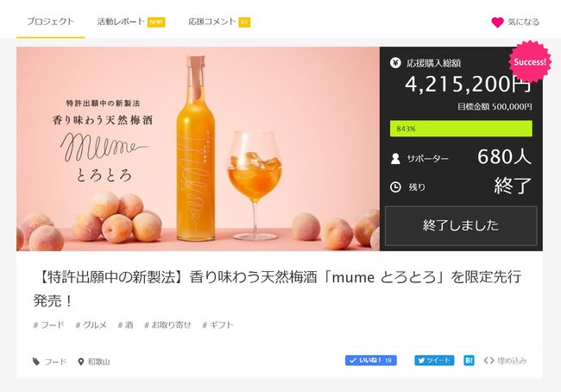Screen dimensions: 561x392
Task: Click the heart 気になる icon
Action: [497, 22]
